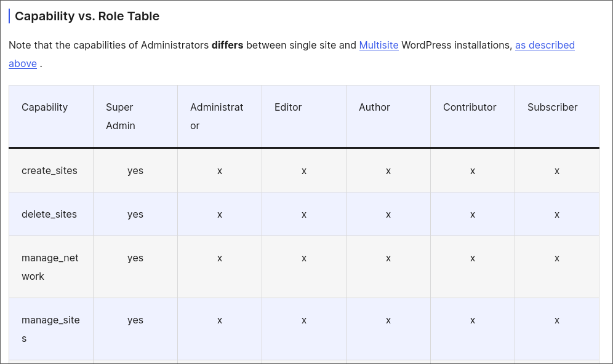
Task: Click 'yes' in the create_sites row
Action: coord(135,170)
